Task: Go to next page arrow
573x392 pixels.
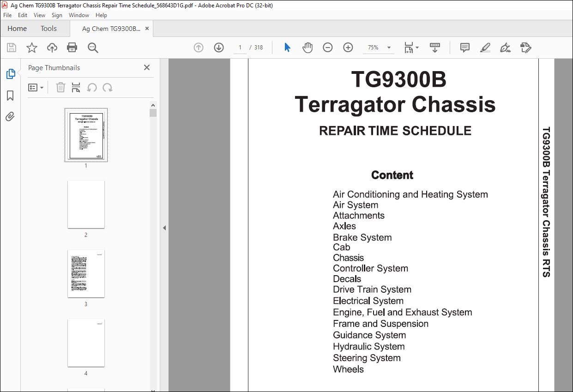Action: (219, 48)
